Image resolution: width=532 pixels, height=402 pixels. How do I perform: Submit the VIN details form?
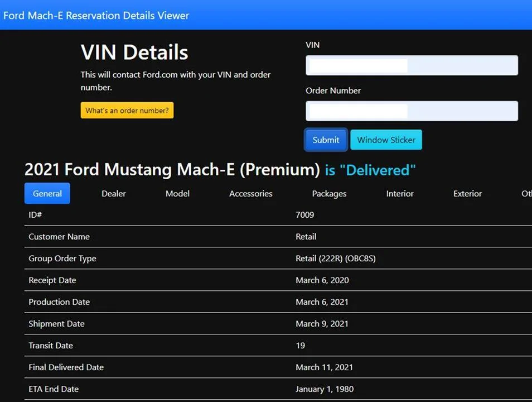tap(326, 140)
